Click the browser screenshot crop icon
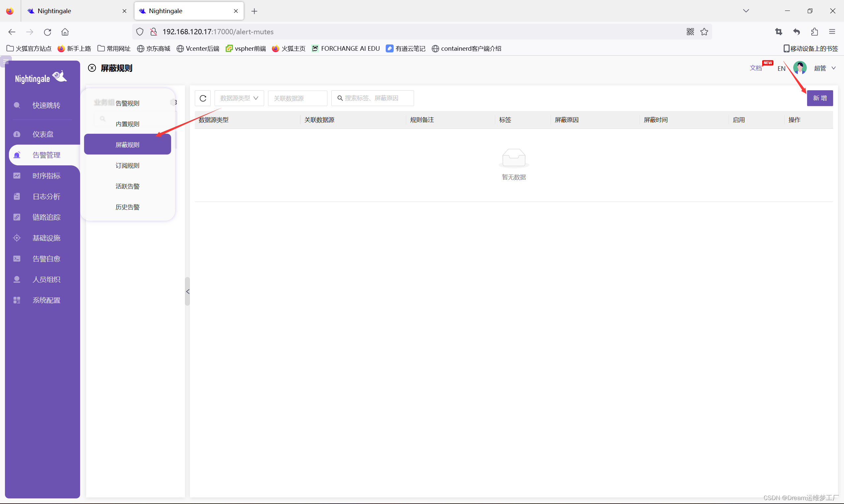 pyautogui.click(x=778, y=32)
